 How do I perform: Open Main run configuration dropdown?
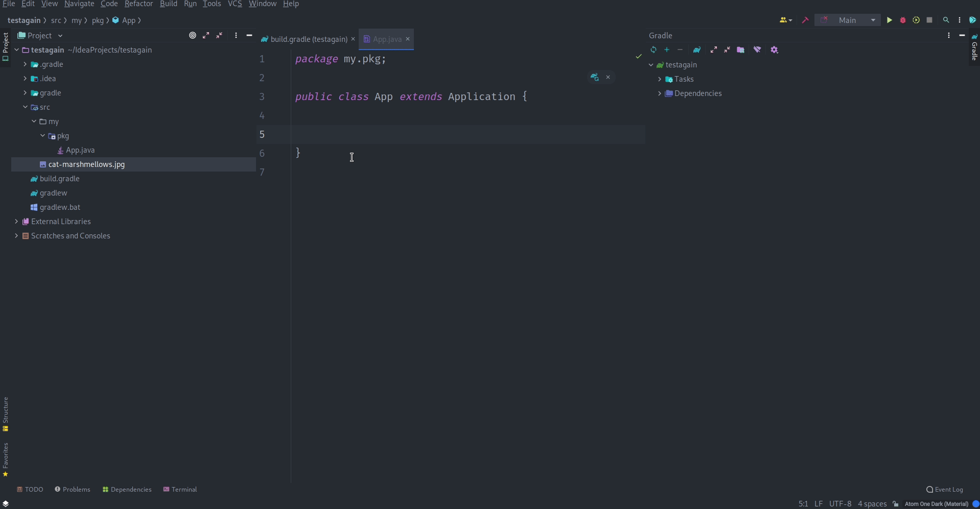pos(848,20)
